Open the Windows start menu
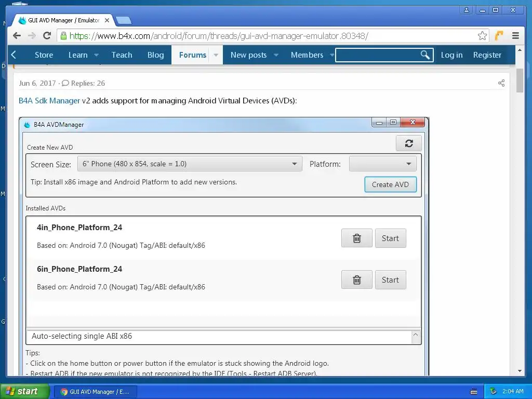Screen dimensions: 532x399 (x=24, y=392)
